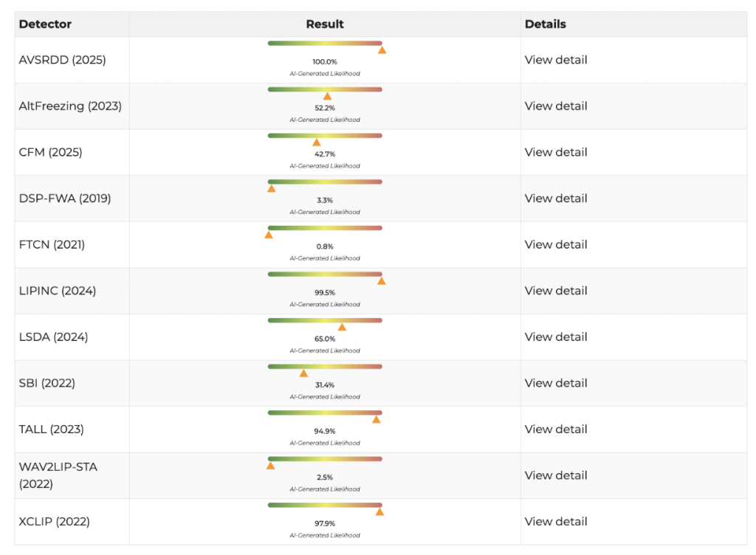Open View detail for CFM (2025)
This screenshot has height=555, width=756.
(556, 152)
